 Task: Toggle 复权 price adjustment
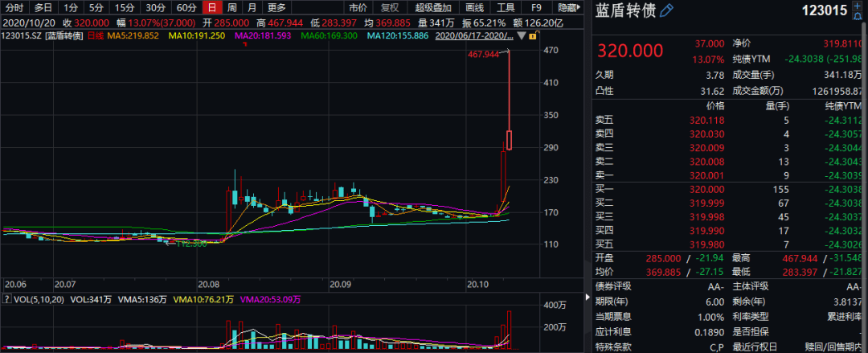(390, 7)
